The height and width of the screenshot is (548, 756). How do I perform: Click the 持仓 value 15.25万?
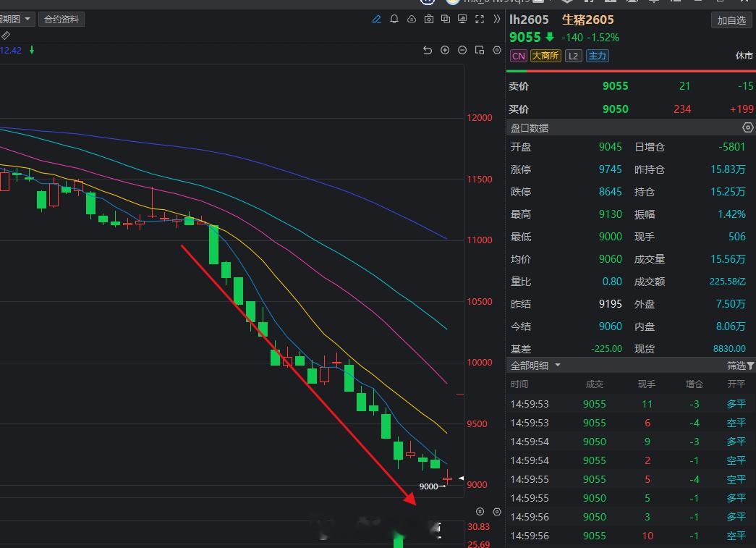728,192
